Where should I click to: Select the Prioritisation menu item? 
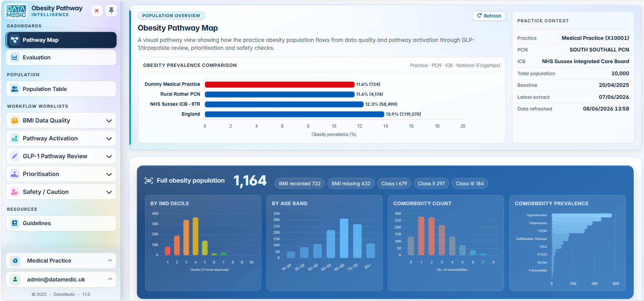pyautogui.click(x=61, y=174)
